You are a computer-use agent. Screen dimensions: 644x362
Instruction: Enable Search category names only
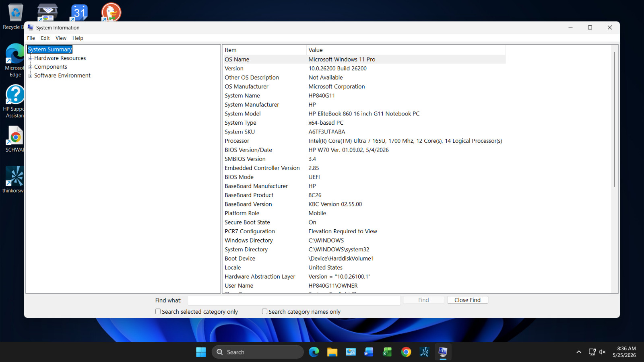[x=264, y=311]
